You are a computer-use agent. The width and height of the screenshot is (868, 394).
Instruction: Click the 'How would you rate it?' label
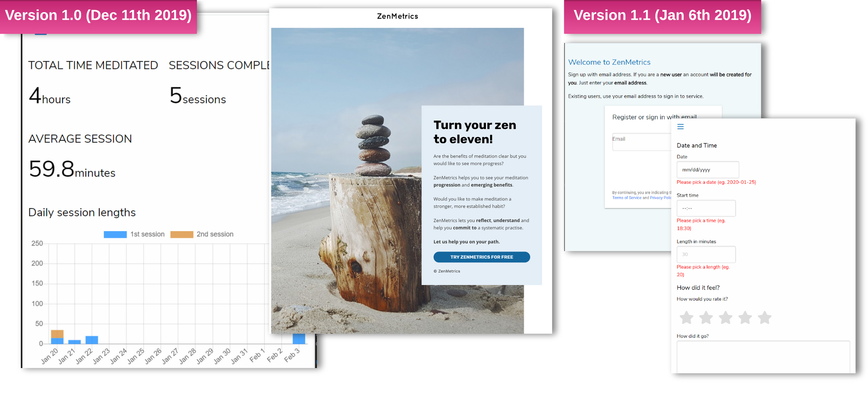click(x=702, y=299)
